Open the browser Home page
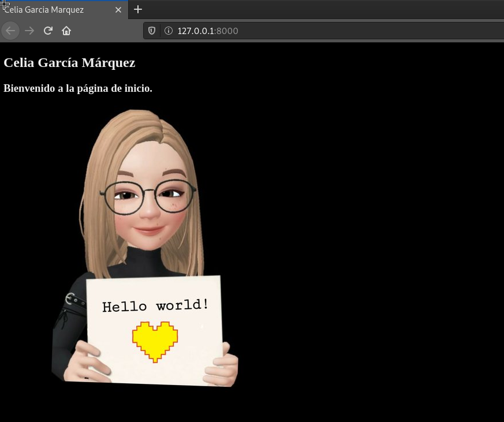The width and height of the screenshot is (504, 422). (66, 30)
